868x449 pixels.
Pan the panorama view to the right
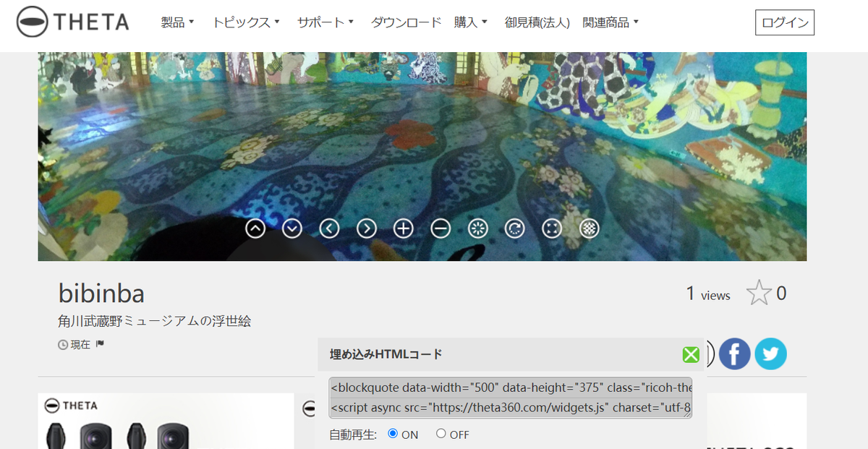[x=366, y=228]
